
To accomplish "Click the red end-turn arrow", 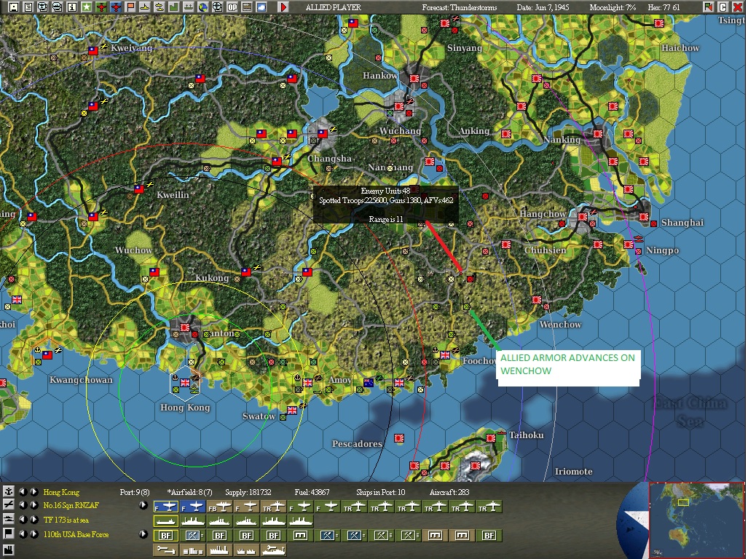I will click(x=283, y=7).
